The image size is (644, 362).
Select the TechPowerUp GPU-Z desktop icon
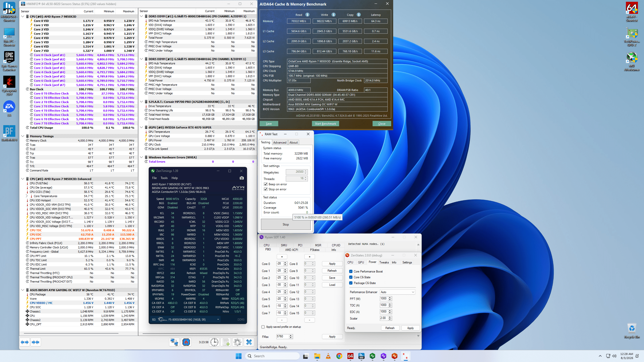[632, 37]
